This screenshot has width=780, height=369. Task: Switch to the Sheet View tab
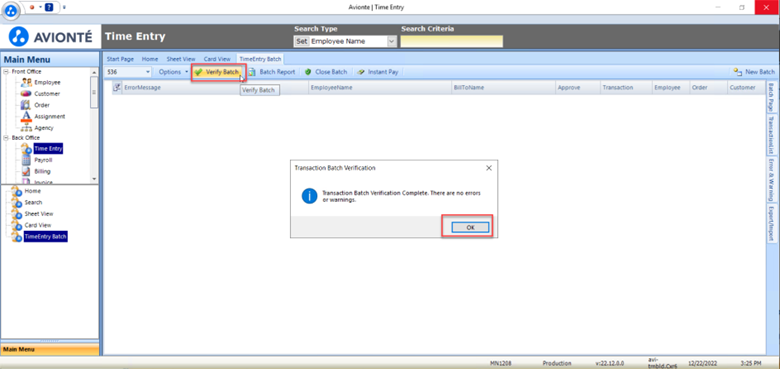tap(181, 59)
